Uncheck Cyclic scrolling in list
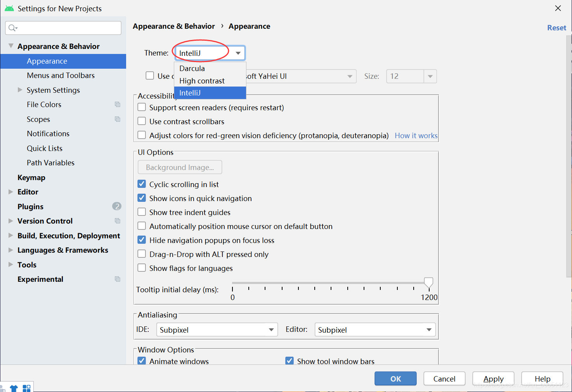Screen dimensions: 572x392 click(142, 184)
